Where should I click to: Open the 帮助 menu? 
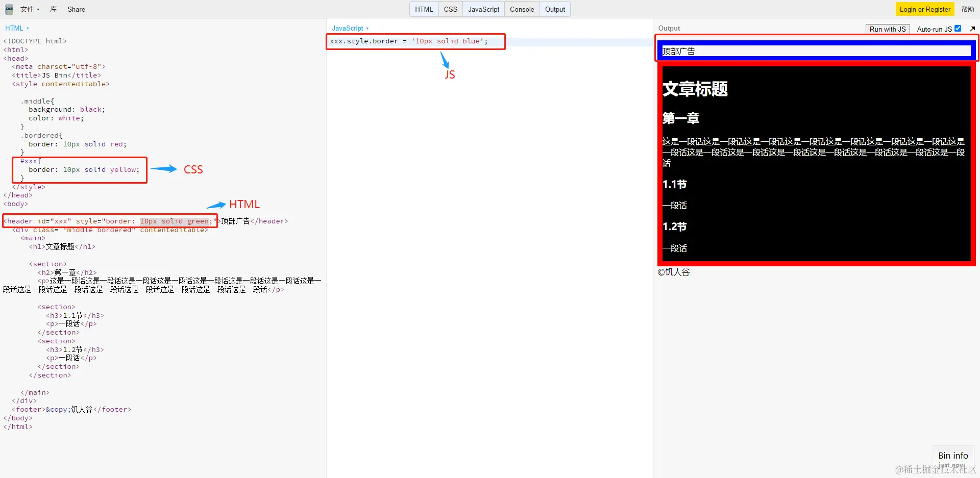(x=969, y=9)
